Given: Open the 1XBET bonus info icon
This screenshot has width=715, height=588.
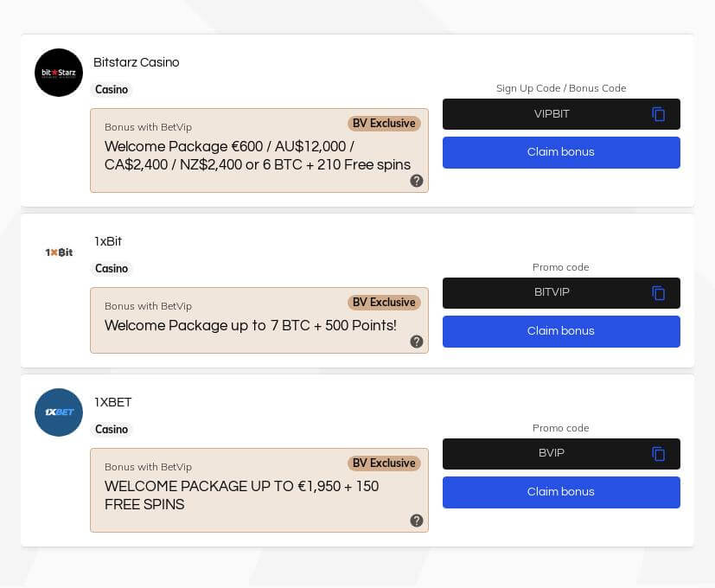Looking at the screenshot, I should (417, 521).
